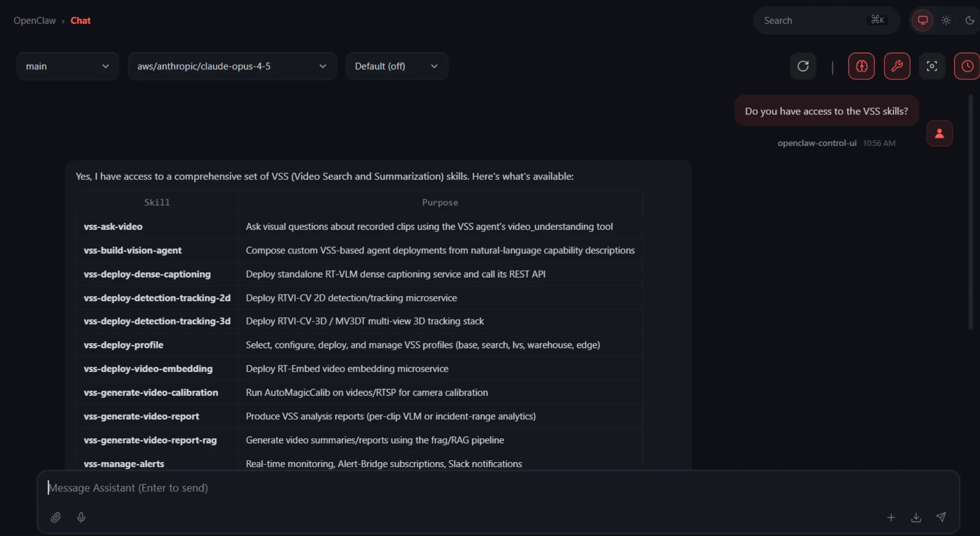Click the download export chat icon
Image resolution: width=980 pixels, height=536 pixels.
(916, 517)
